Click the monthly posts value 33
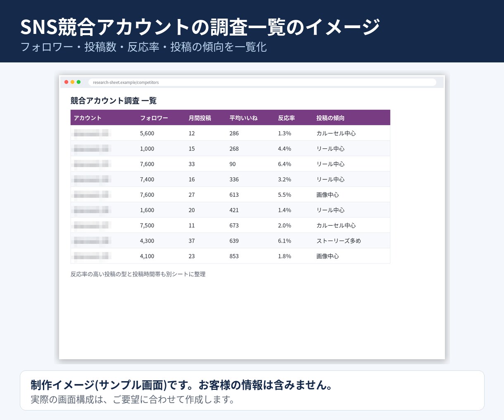The width and height of the screenshot is (504, 420). pos(192,164)
